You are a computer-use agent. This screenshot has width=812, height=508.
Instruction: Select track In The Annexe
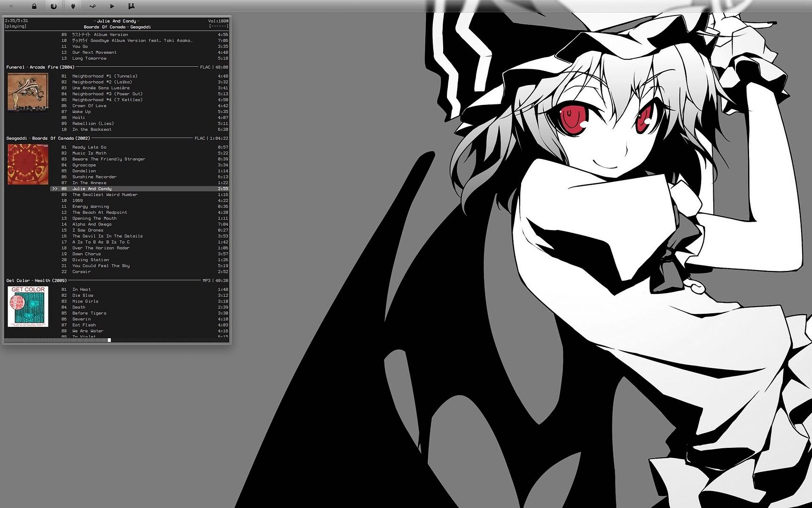tap(140, 183)
